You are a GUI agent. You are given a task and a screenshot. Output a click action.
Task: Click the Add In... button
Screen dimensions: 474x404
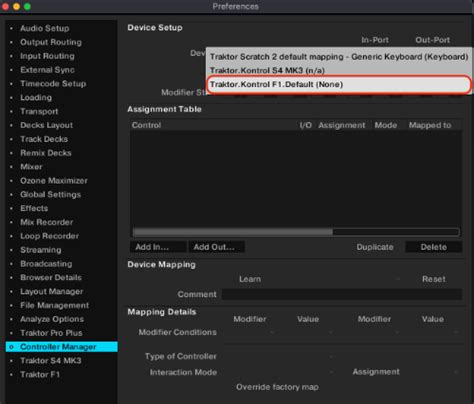tap(158, 247)
